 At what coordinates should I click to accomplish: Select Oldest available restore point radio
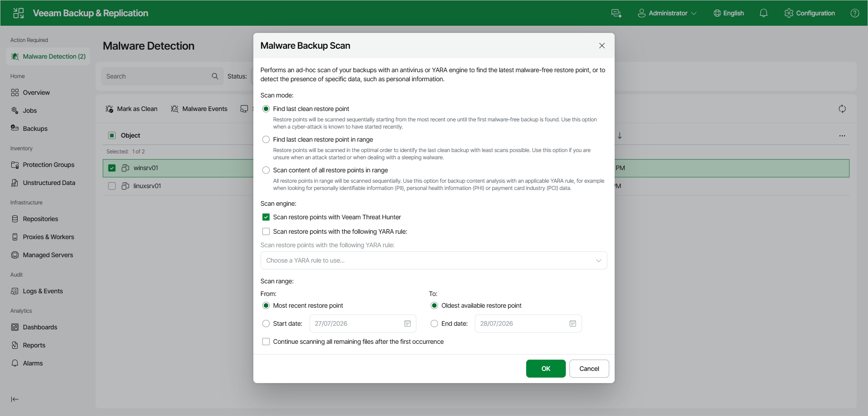coord(434,305)
